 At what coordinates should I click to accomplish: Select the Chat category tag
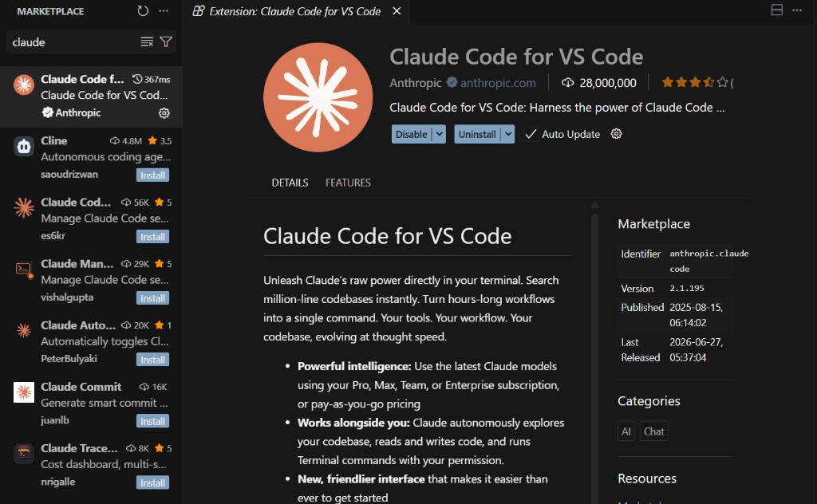(654, 431)
